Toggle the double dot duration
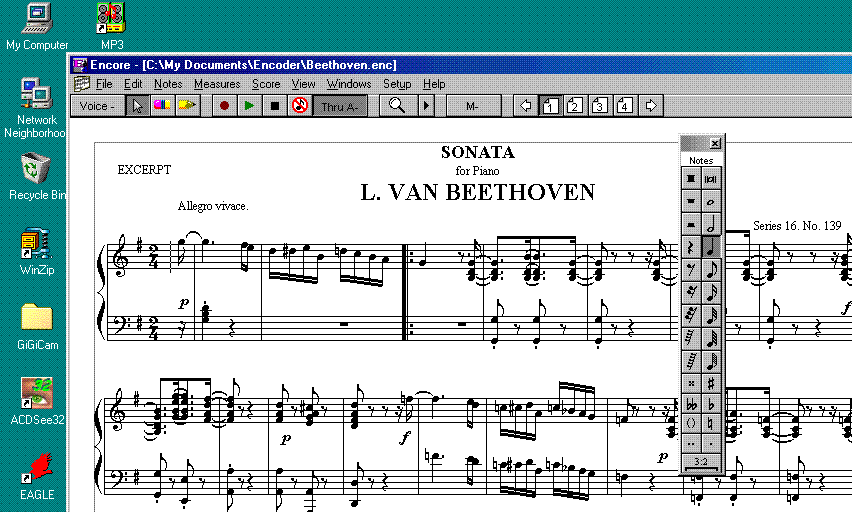This screenshot has width=852, height=512. point(691,443)
